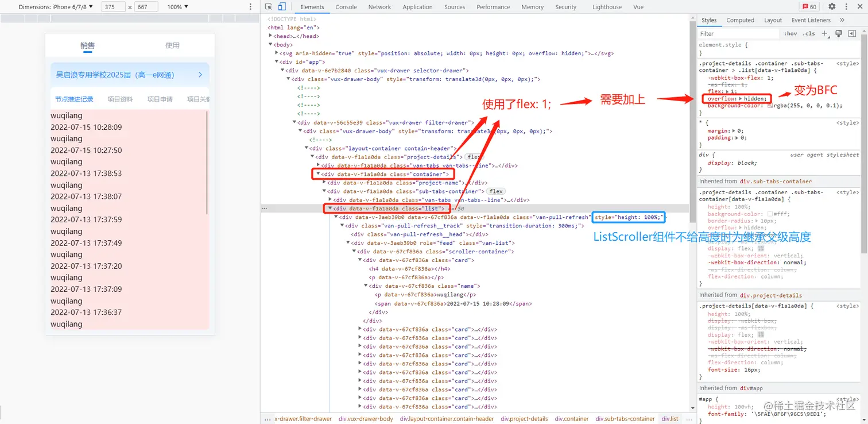Open the Vue devtools tab
The height and width of the screenshot is (424, 868).
pyautogui.click(x=638, y=7)
